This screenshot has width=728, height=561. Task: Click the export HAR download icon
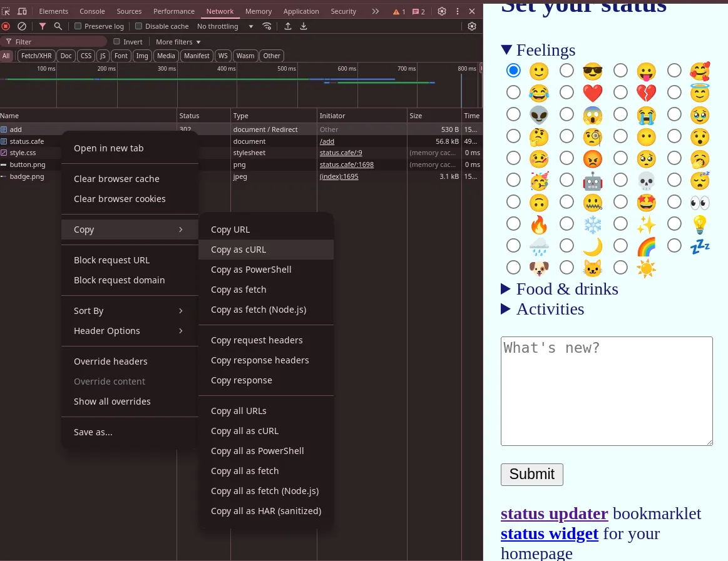pyautogui.click(x=304, y=26)
